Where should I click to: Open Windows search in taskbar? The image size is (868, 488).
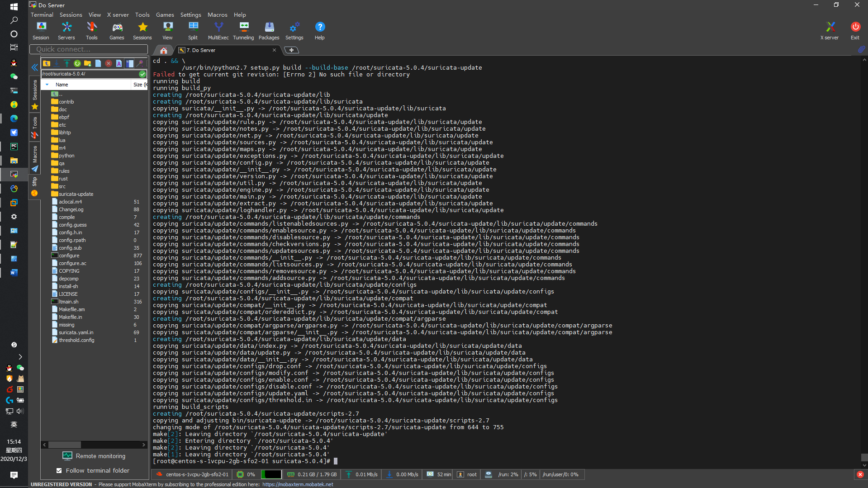(14, 20)
